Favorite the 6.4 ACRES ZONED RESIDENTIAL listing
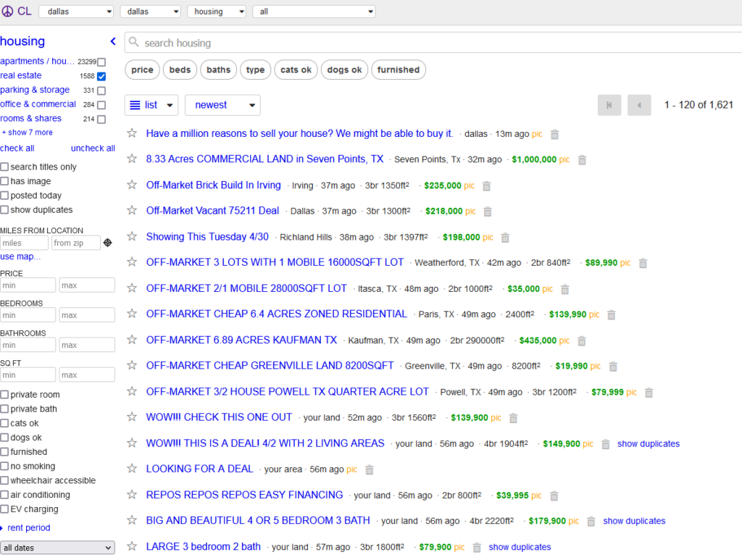Viewport: 742px width, 560px height. pyautogui.click(x=132, y=314)
